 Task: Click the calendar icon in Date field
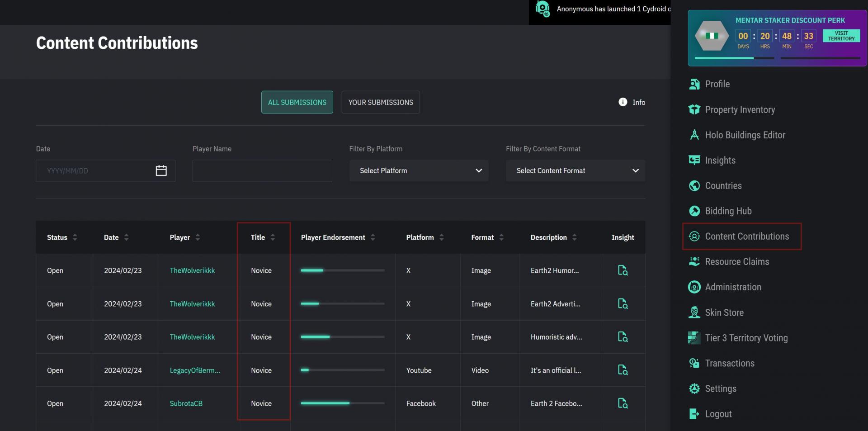161,171
